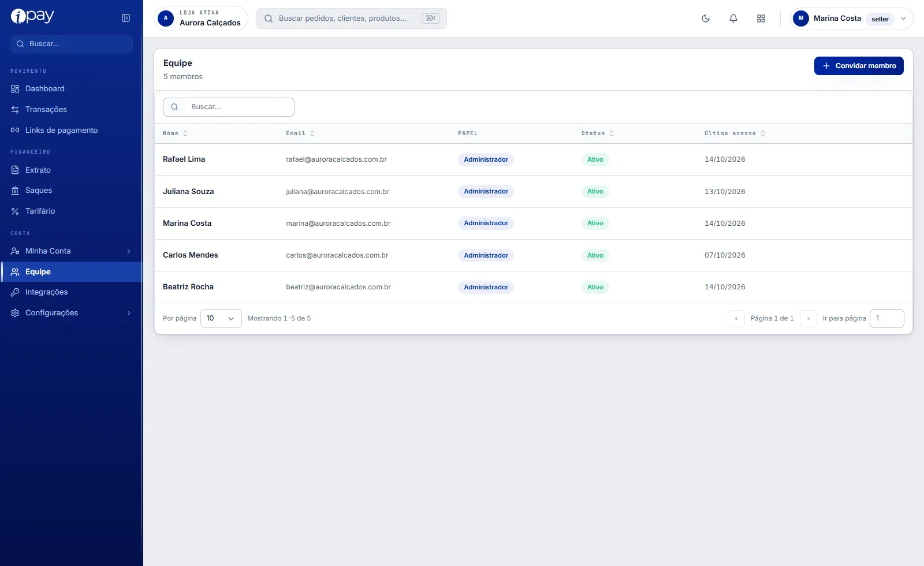Sort the table by Status

click(598, 133)
